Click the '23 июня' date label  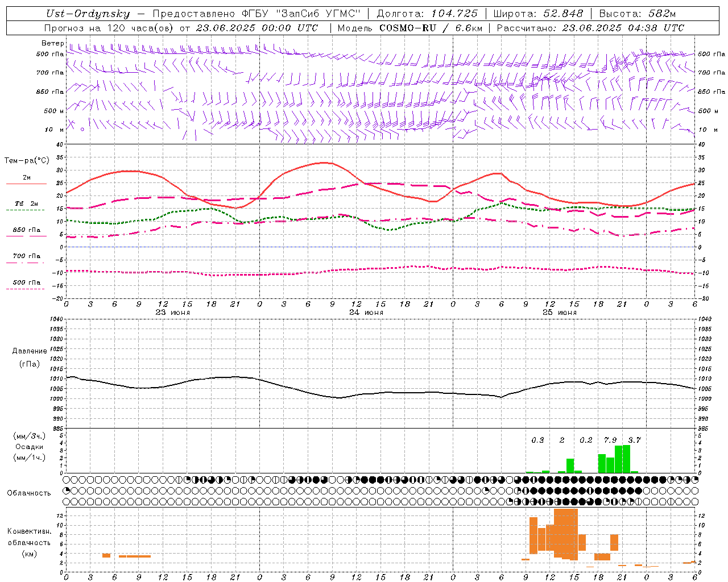coord(173,313)
